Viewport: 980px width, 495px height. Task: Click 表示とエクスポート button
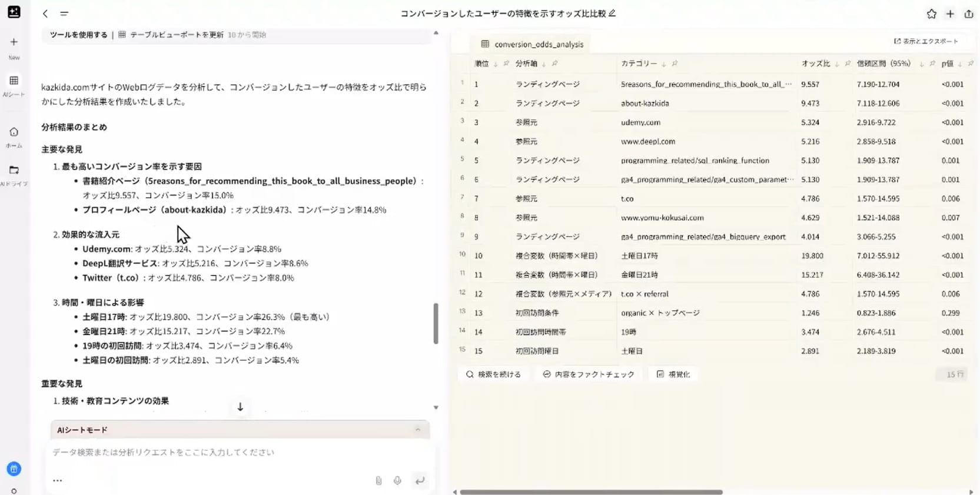(926, 41)
